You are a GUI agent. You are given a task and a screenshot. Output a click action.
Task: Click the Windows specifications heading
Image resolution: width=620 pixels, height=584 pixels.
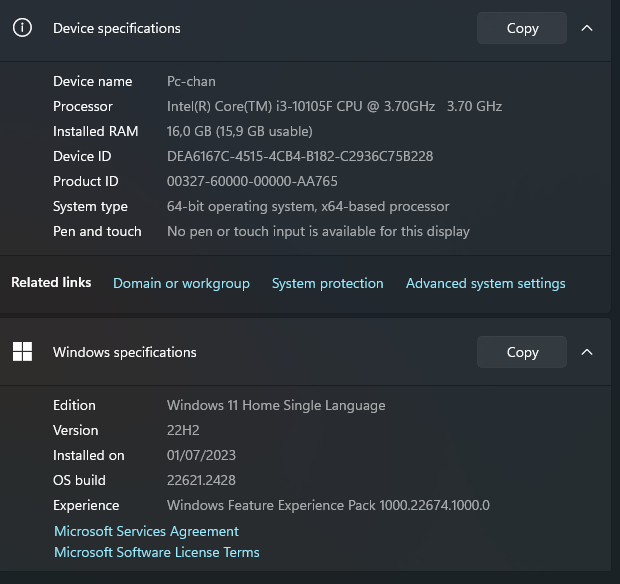125,352
